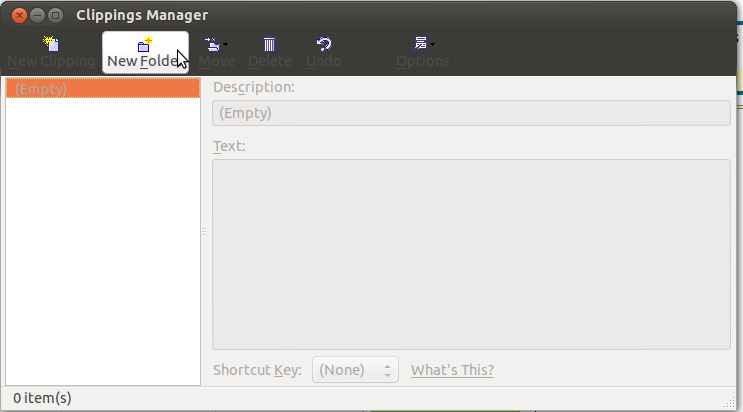
Task: Click the splitter handle between the two panes
Action: tap(204, 231)
